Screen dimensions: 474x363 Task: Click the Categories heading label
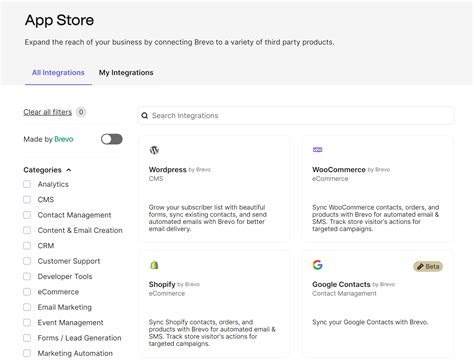click(x=42, y=170)
